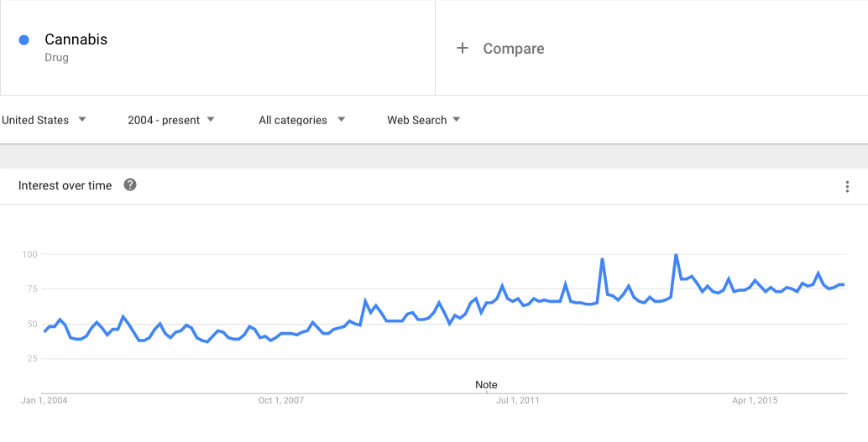Click the Jan 1, 2004 axis label
Screen dimensions: 868x442
click(44, 401)
